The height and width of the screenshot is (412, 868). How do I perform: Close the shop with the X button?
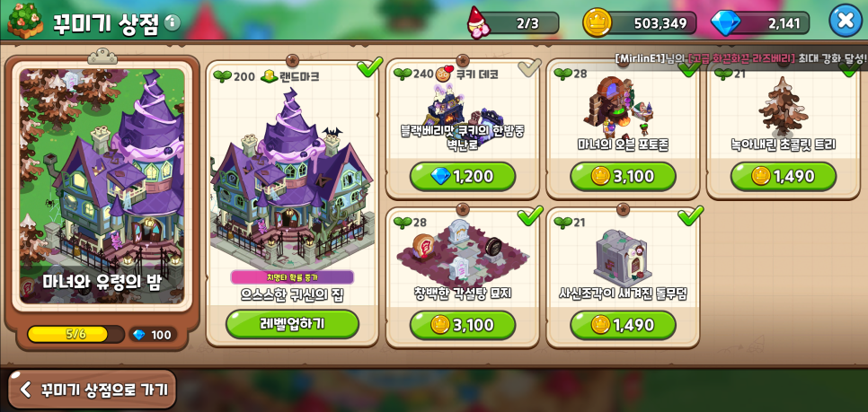pyautogui.click(x=846, y=21)
